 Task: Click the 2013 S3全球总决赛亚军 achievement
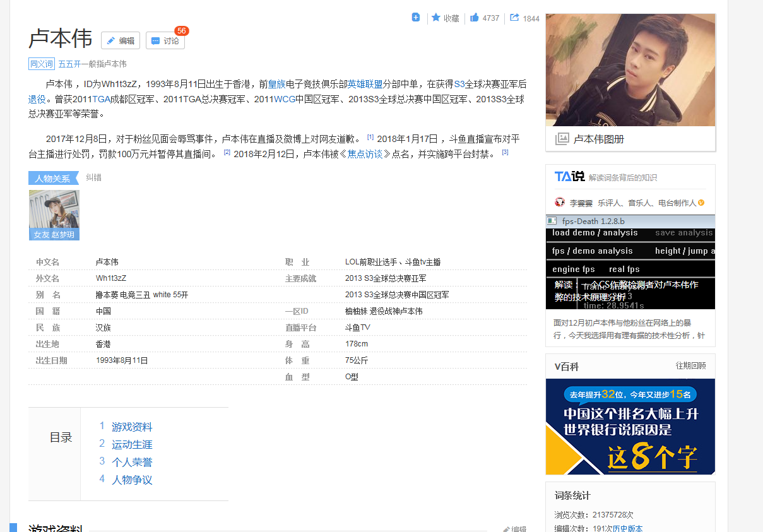(386, 278)
